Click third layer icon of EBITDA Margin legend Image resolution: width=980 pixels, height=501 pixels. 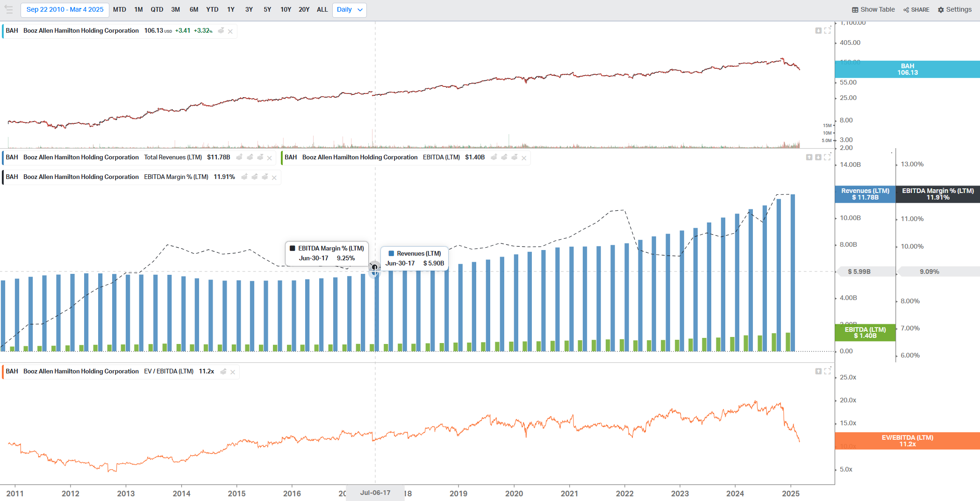pos(265,177)
